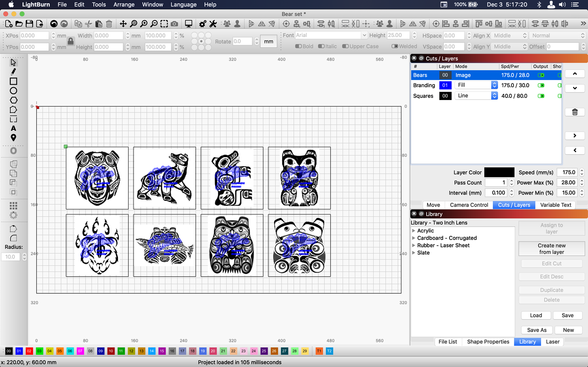
Task: Toggle Output for the Squares layer
Action: coord(541,96)
